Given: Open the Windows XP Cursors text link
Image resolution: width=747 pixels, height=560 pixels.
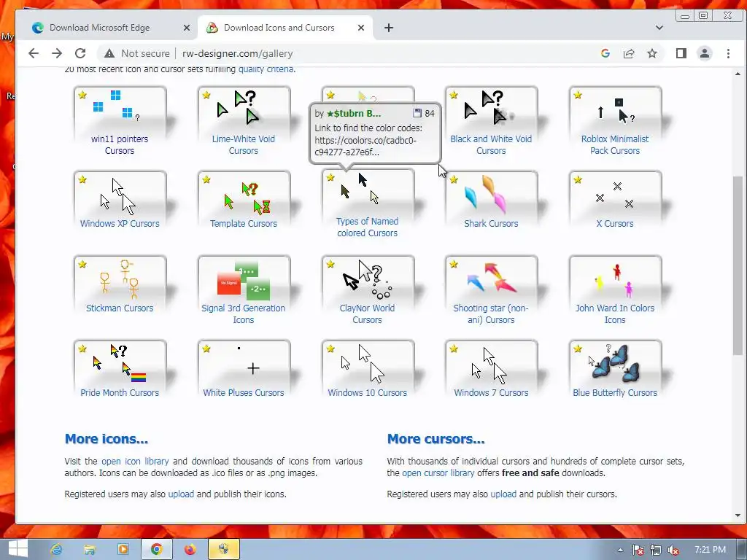Looking at the screenshot, I should coord(120,223).
